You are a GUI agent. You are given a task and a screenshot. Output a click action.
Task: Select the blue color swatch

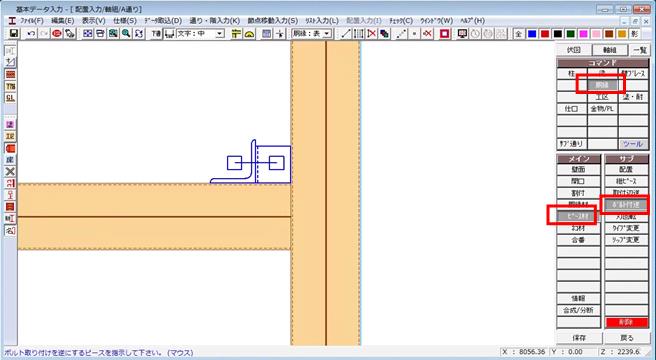point(532,34)
